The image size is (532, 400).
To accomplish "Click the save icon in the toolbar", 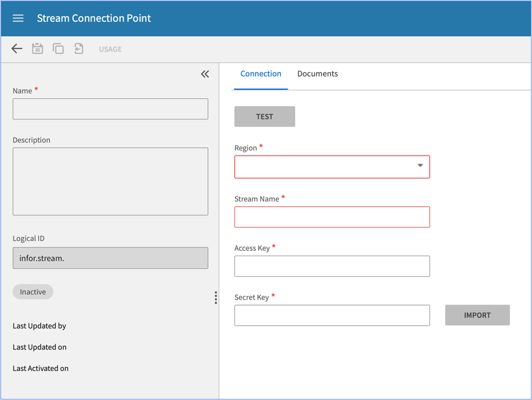I will pos(37,49).
